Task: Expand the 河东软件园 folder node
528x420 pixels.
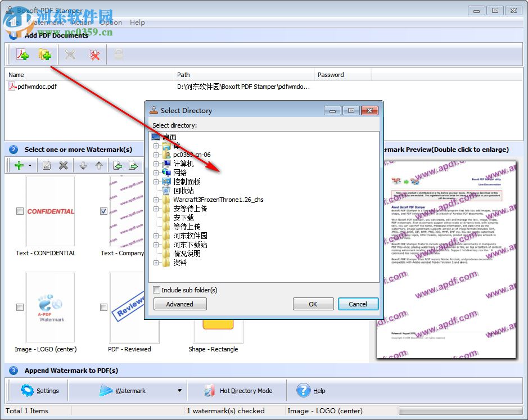Action: (156, 235)
